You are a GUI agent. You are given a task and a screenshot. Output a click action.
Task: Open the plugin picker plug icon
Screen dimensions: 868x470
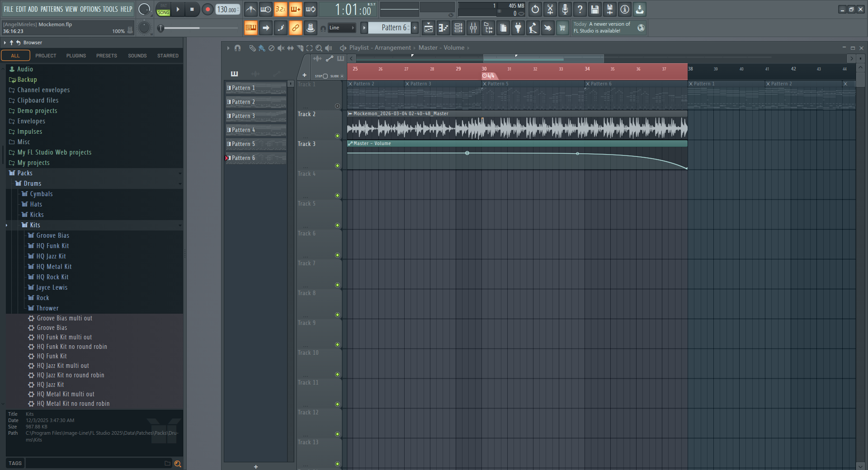pos(518,28)
